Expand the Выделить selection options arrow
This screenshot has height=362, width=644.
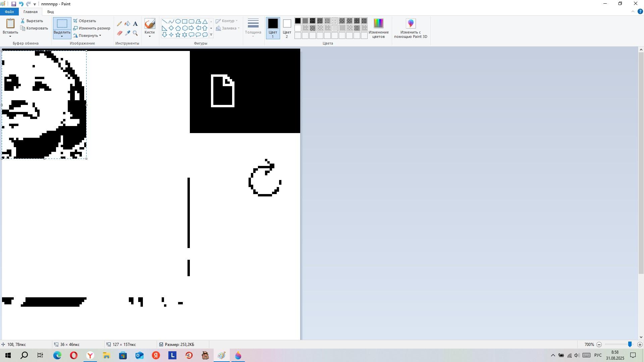click(x=62, y=36)
